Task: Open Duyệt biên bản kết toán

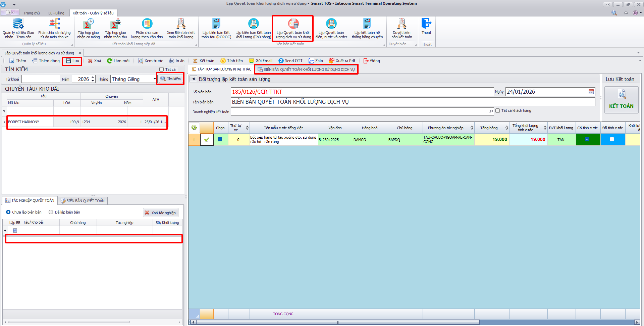Action: tap(401, 28)
